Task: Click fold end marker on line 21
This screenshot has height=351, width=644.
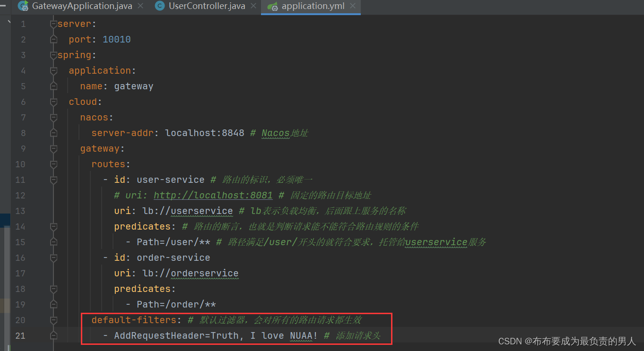Action: tap(53, 335)
